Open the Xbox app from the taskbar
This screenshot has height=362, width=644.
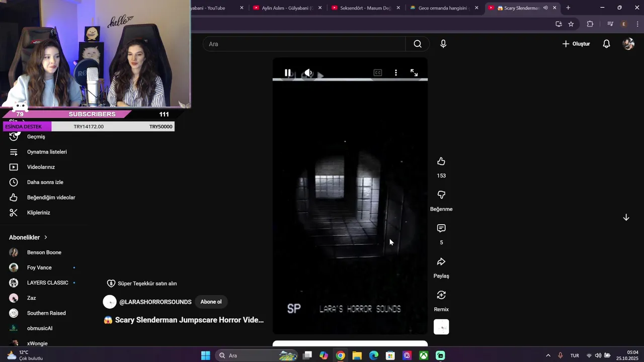(424, 355)
